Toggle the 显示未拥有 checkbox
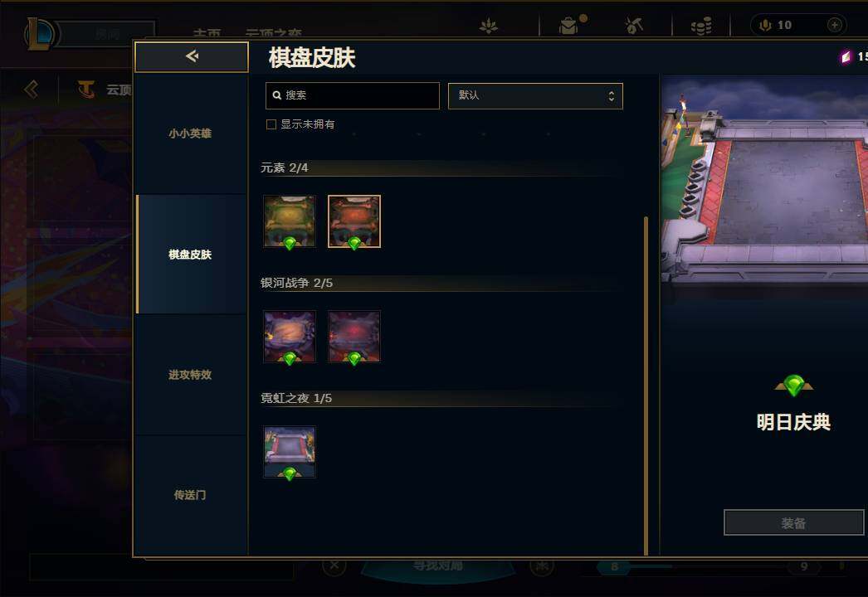 click(x=271, y=124)
